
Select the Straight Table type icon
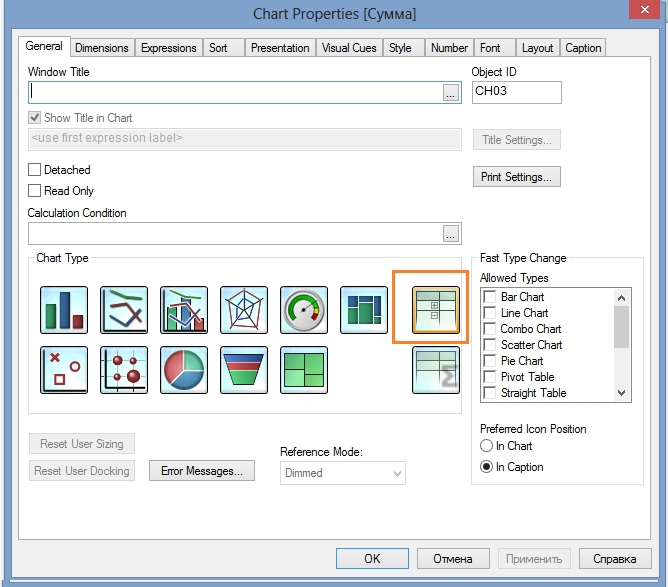point(436,370)
